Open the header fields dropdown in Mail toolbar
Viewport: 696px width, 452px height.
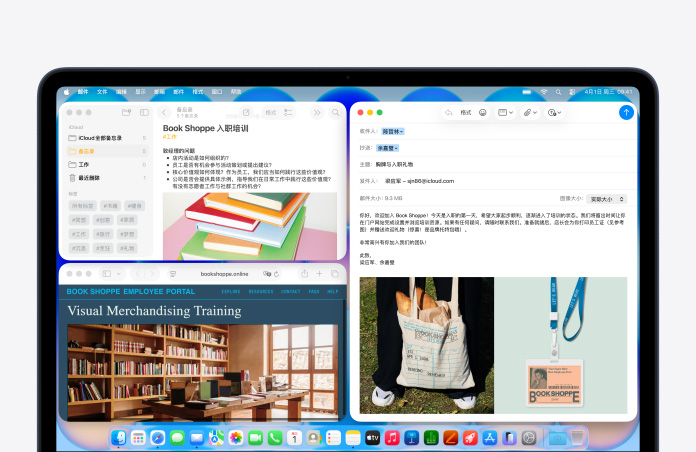[x=505, y=113]
